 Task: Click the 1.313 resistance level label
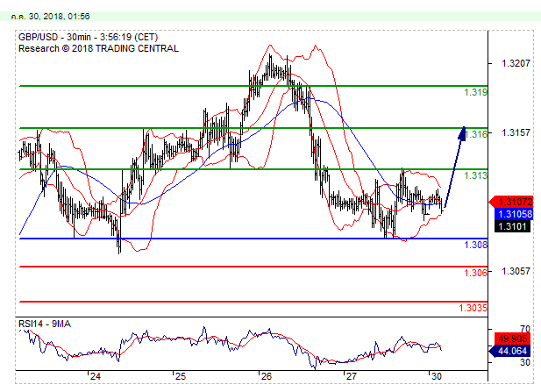(475, 175)
